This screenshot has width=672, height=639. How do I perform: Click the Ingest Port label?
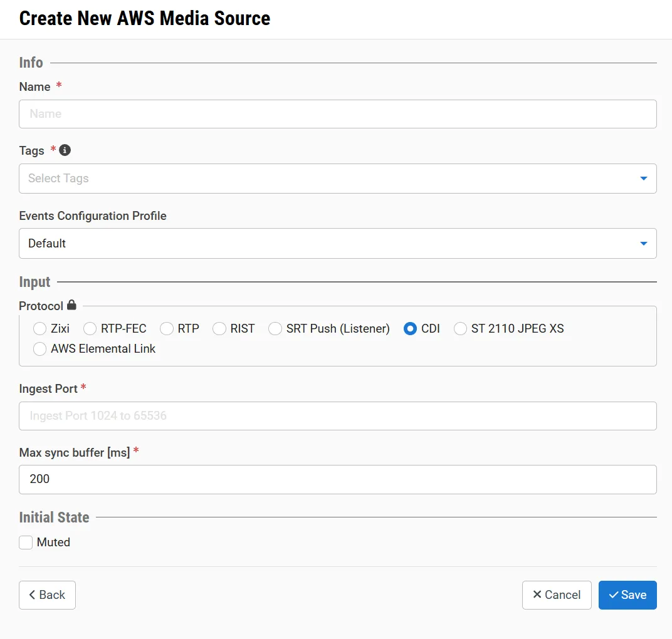[x=48, y=388]
